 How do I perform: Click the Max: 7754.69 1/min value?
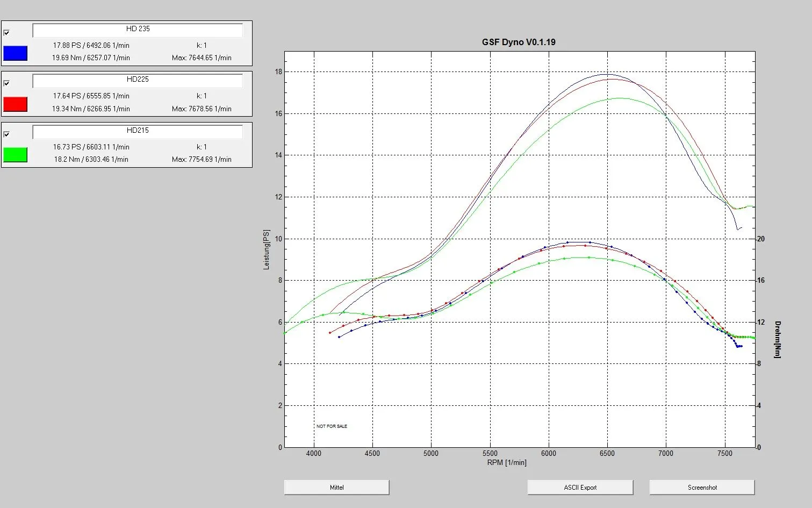[x=202, y=160]
